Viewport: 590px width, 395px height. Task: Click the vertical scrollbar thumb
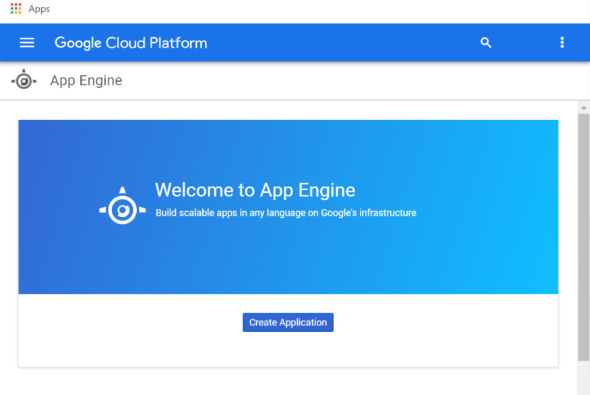tap(584, 237)
